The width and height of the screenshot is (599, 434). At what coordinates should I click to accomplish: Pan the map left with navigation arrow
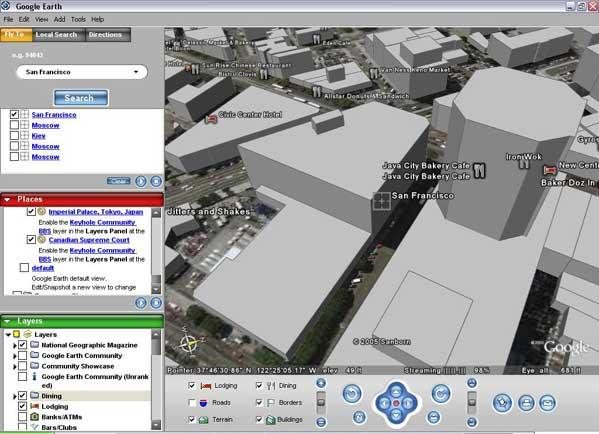[384, 403]
